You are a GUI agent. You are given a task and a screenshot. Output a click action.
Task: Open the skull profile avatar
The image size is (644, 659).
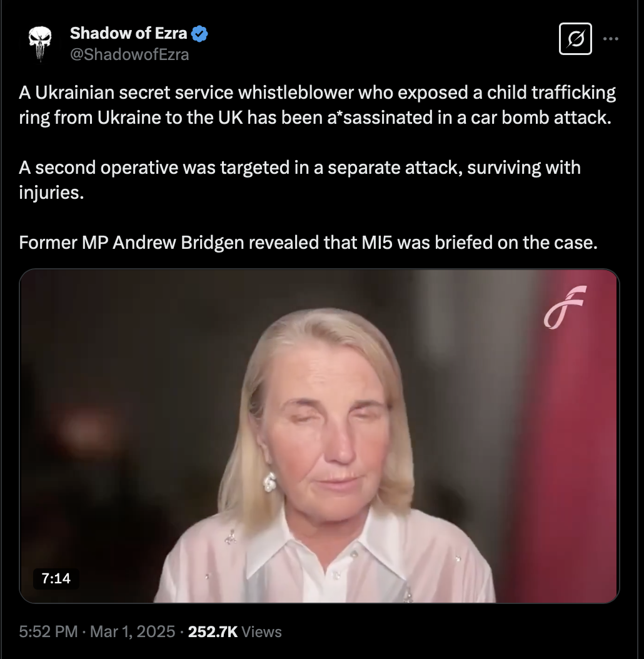tap(40, 43)
